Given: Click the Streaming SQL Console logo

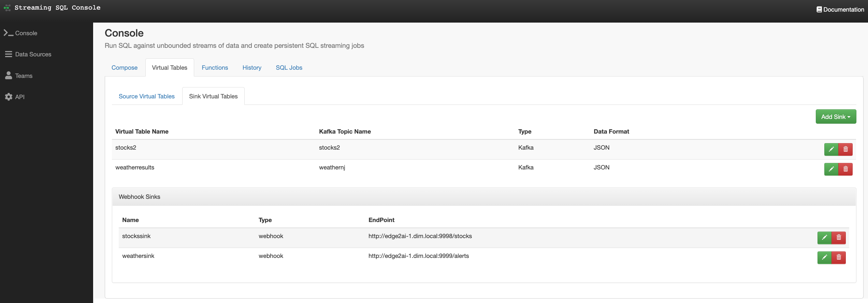Looking at the screenshot, I should 7,8.
